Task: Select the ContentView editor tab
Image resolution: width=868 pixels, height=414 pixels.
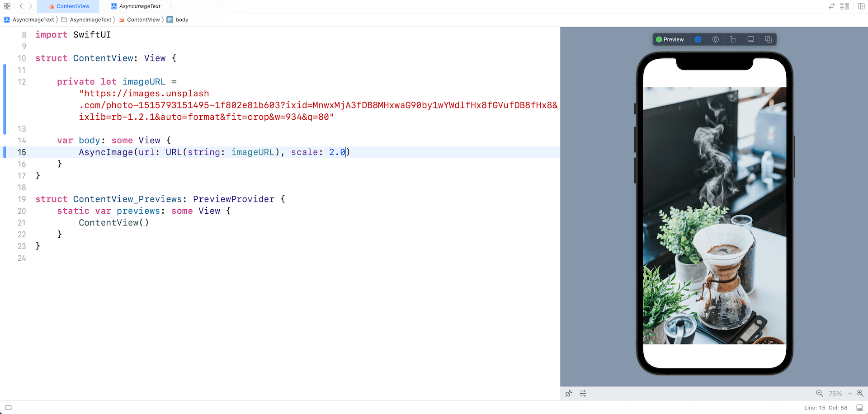Action: [69, 6]
